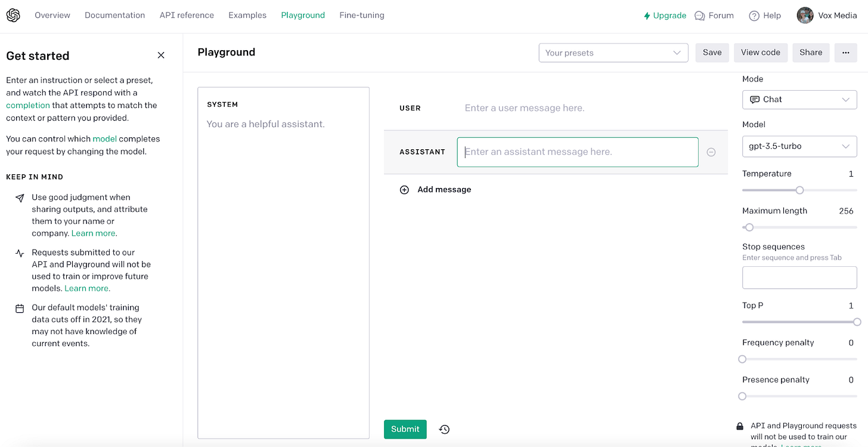Click the Playground page heading
868x447 pixels.
point(227,53)
